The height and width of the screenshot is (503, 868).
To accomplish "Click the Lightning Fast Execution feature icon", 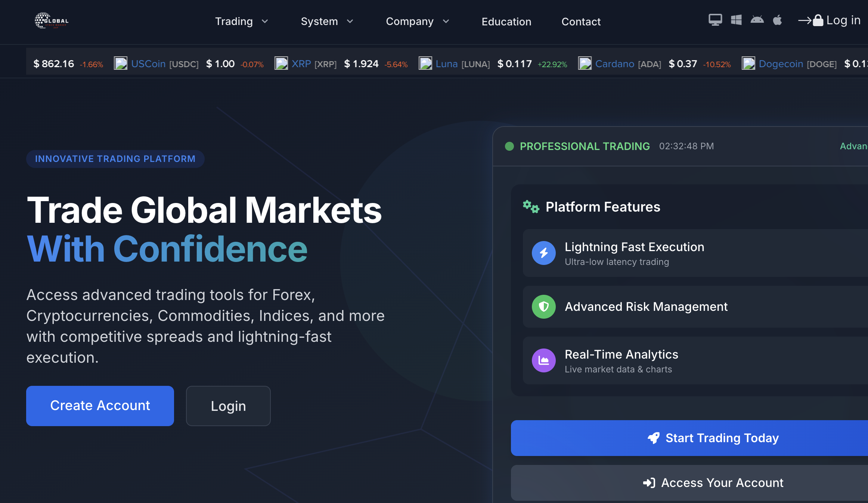I will (x=543, y=253).
